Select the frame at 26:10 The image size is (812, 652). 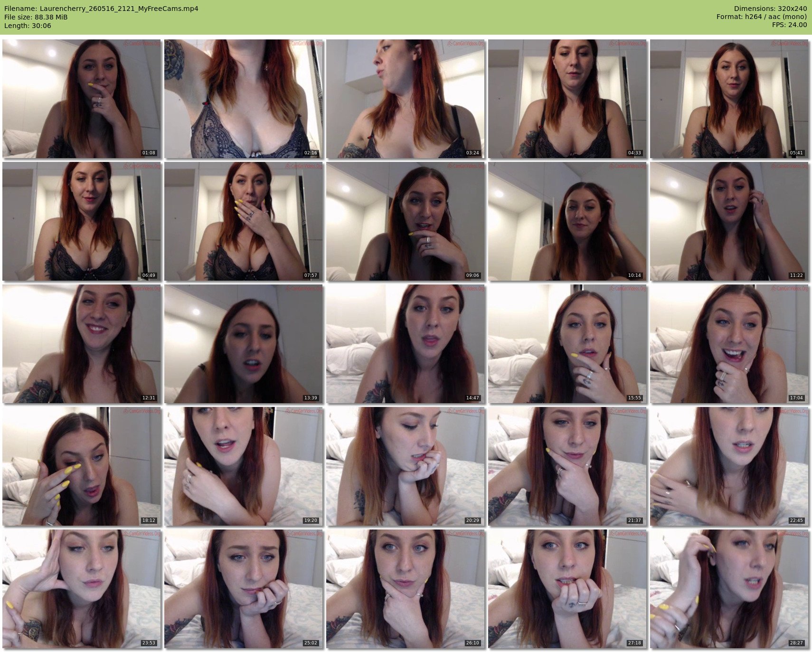[x=405, y=589]
